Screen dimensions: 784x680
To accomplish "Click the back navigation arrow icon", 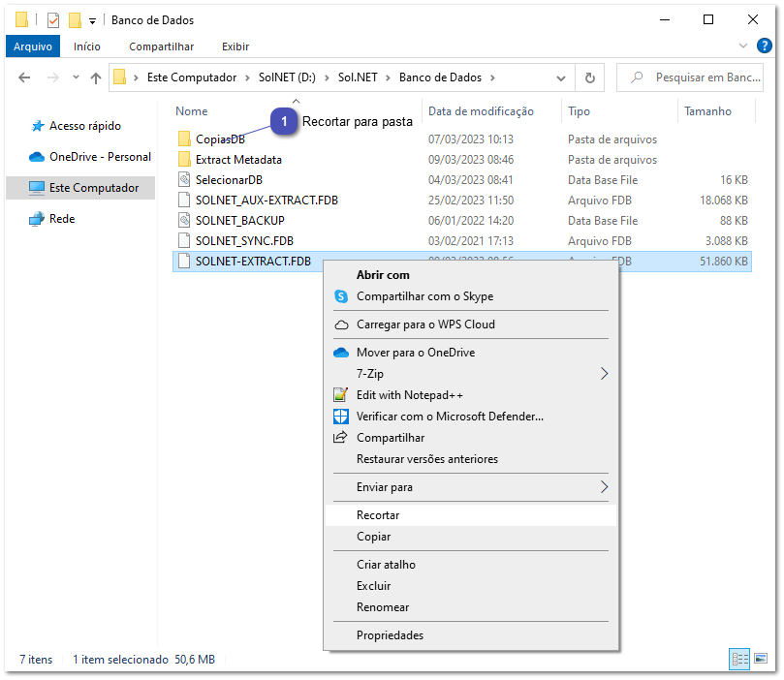I will (24, 77).
